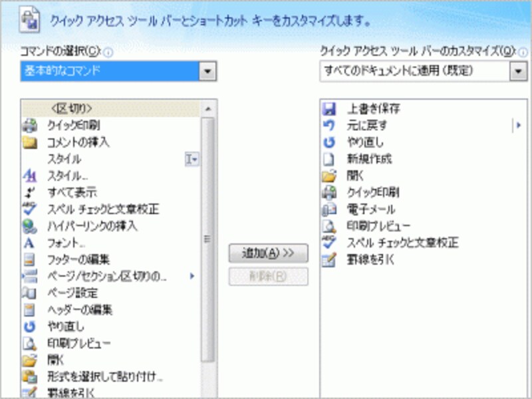Click the 追加(A) >> button
Image resolution: width=532 pixels, height=399 pixels.
tap(269, 253)
